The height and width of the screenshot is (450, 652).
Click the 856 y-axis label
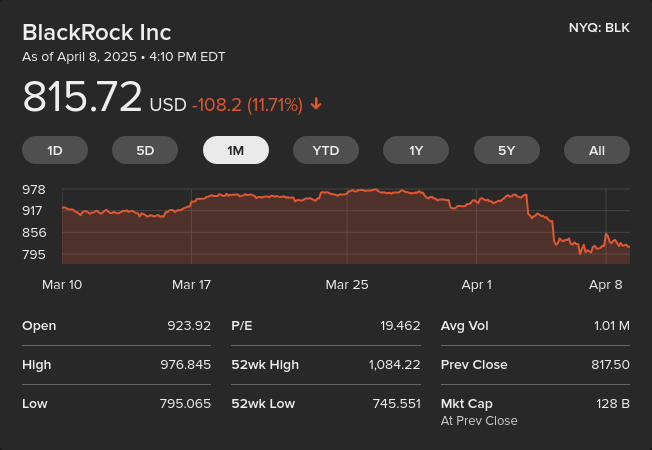click(x=34, y=232)
